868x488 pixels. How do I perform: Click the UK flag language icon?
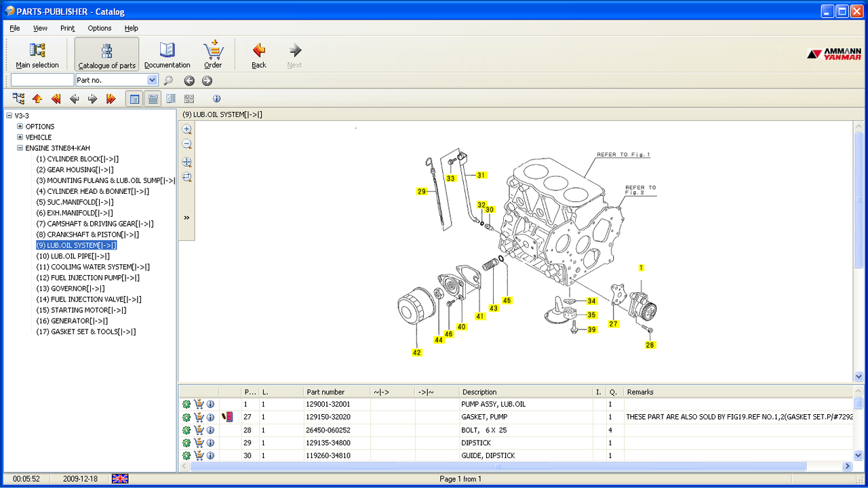[x=120, y=479]
